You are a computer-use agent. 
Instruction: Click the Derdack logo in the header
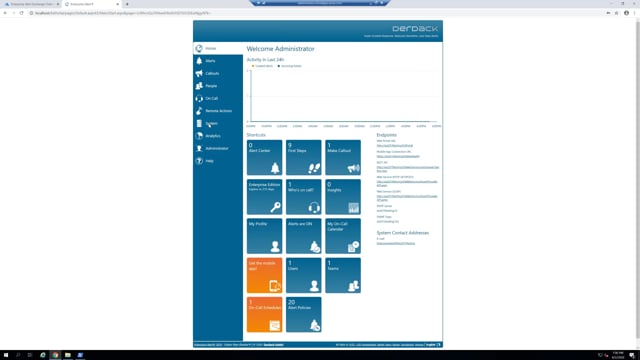[x=415, y=29]
